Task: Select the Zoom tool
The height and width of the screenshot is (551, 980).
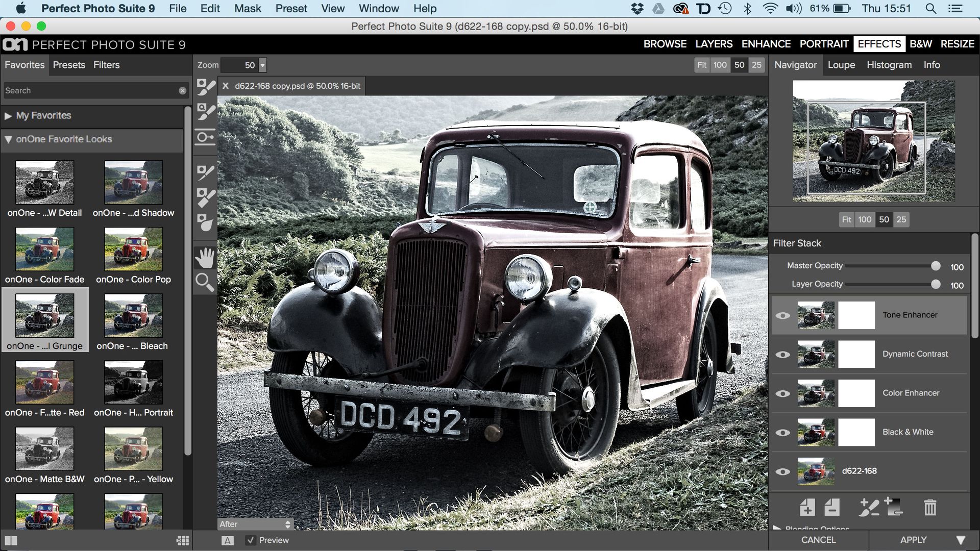Action: tap(205, 282)
